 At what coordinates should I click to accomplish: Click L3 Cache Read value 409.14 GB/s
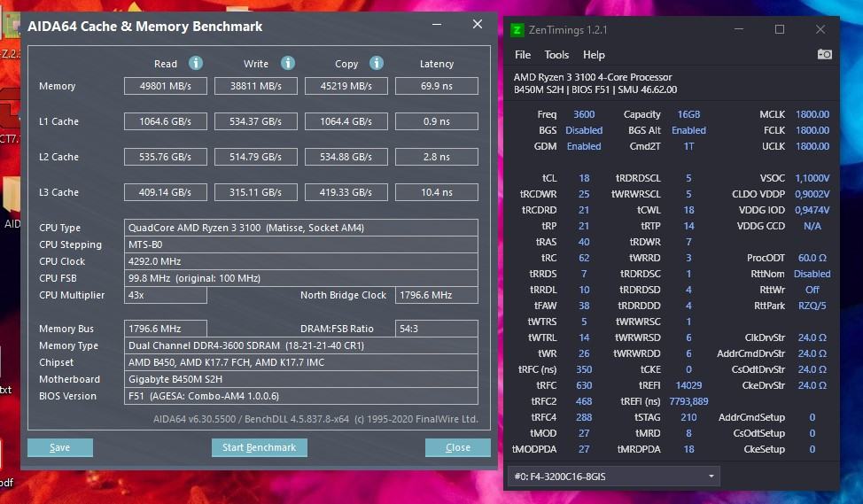pyautogui.click(x=165, y=192)
